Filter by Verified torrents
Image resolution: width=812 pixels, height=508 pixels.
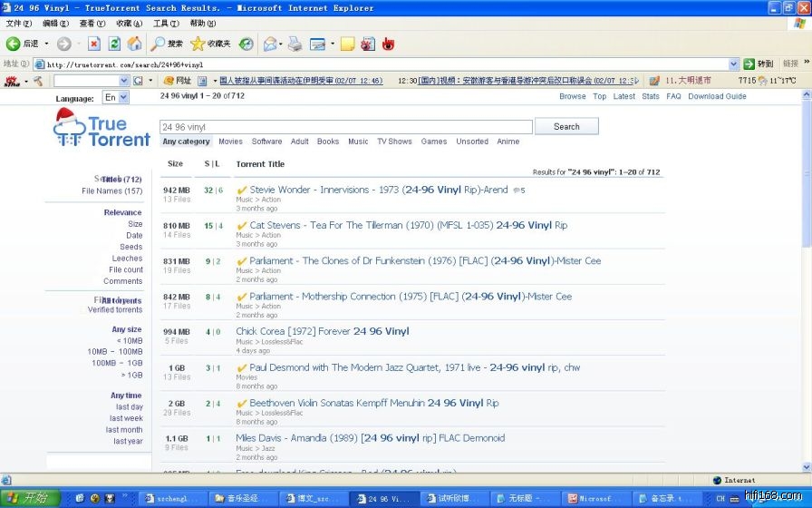click(115, 310)
